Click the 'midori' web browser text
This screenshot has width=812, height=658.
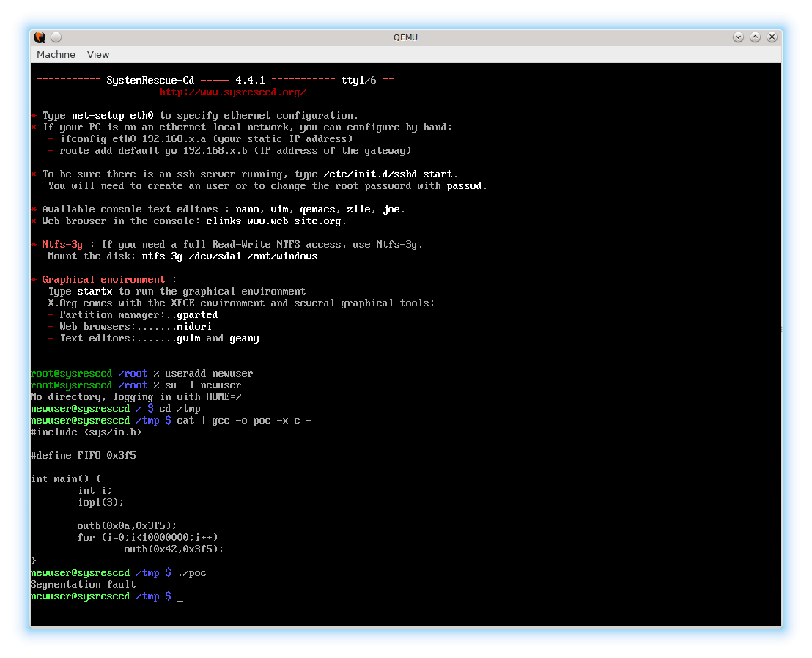(194, 327)
